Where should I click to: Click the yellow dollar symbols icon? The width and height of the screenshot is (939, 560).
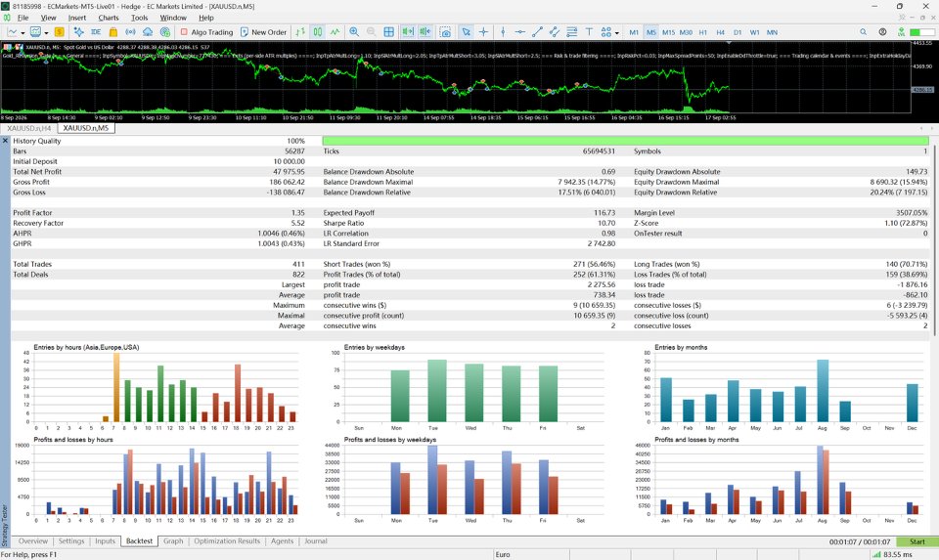click(x=60, y=31)
